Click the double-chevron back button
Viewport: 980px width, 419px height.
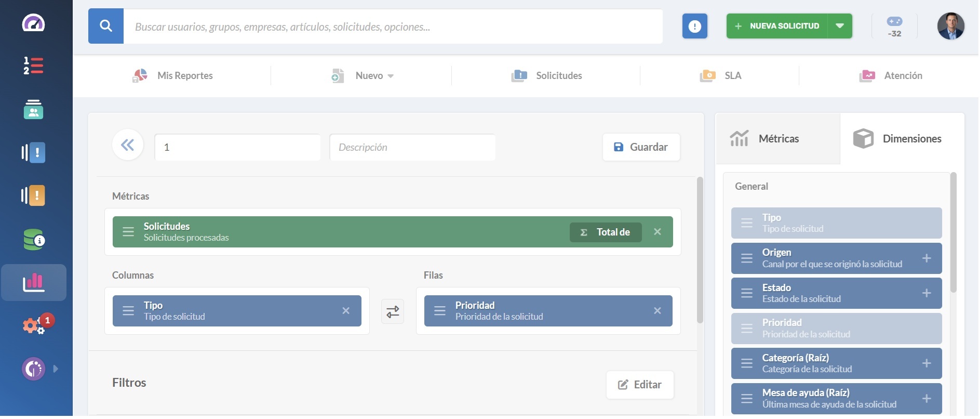[x=128, y=145]
